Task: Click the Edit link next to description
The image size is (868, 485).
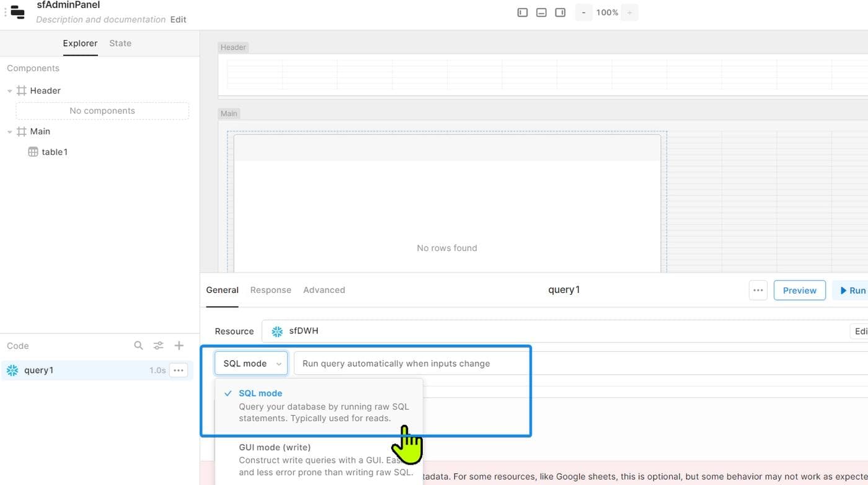Action: [x=179, y=19]
